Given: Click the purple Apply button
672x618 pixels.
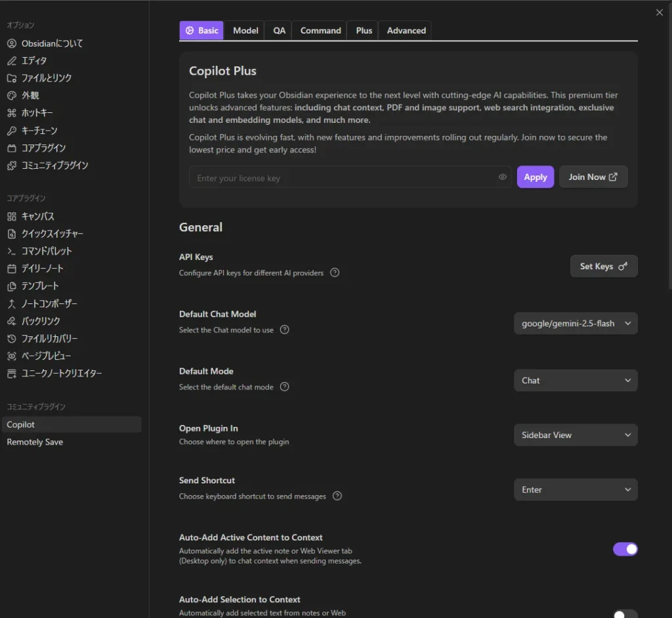Looking at the screenshot, I should coord(535,177).
